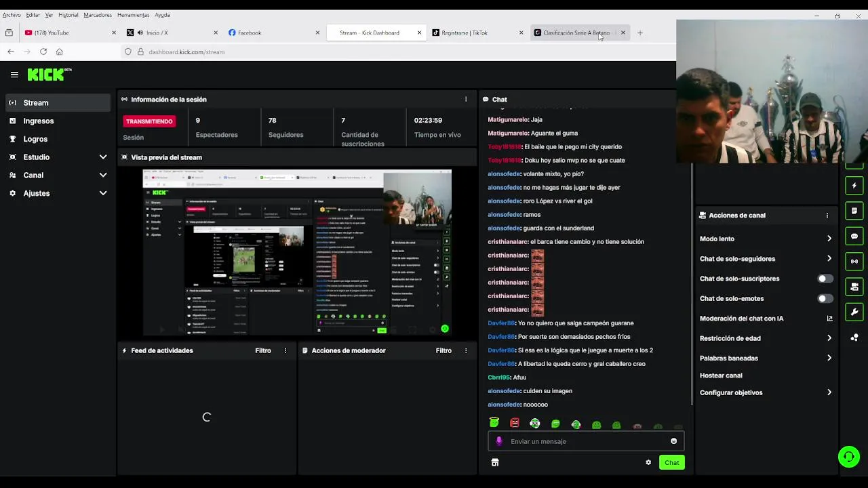This screenshot has width=868, height=488.
Task: Pick the red angry emote
Action: pyautogui.click(x=515, y=424)
